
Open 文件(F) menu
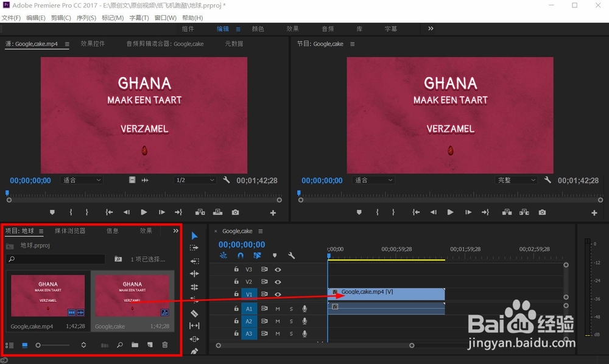pyautogui.click(x=11, y=18)
